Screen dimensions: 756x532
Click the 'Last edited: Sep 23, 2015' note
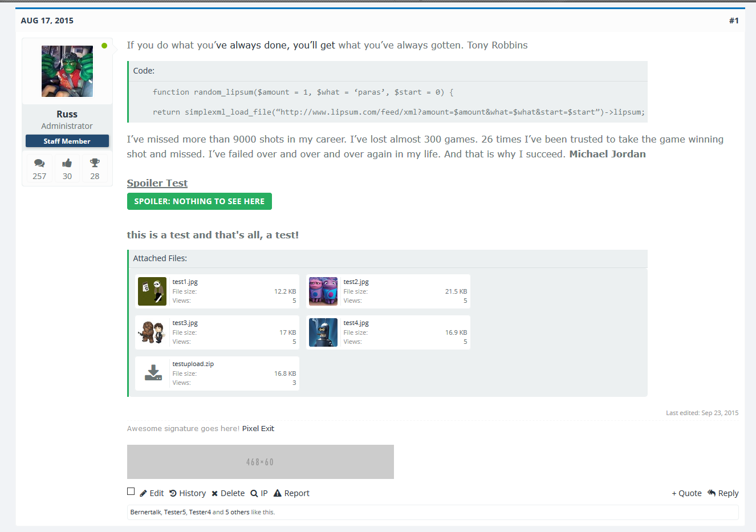[x=702, y=413]
